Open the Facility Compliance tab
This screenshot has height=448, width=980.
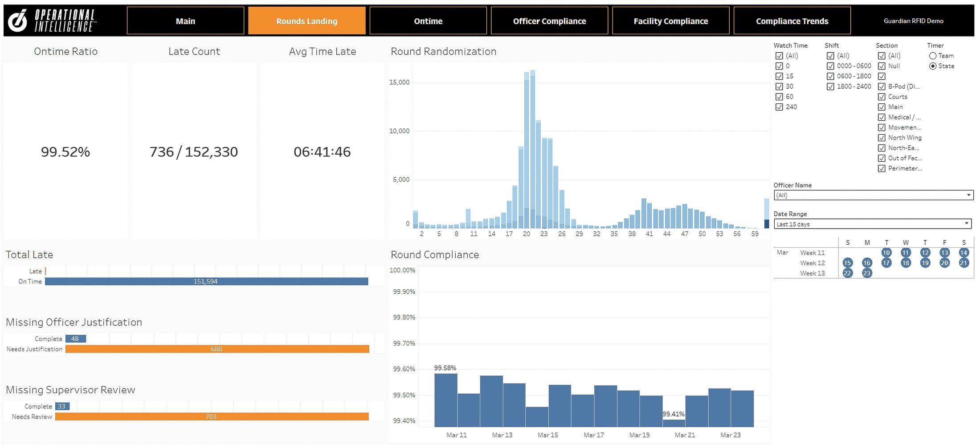point(671,21)
